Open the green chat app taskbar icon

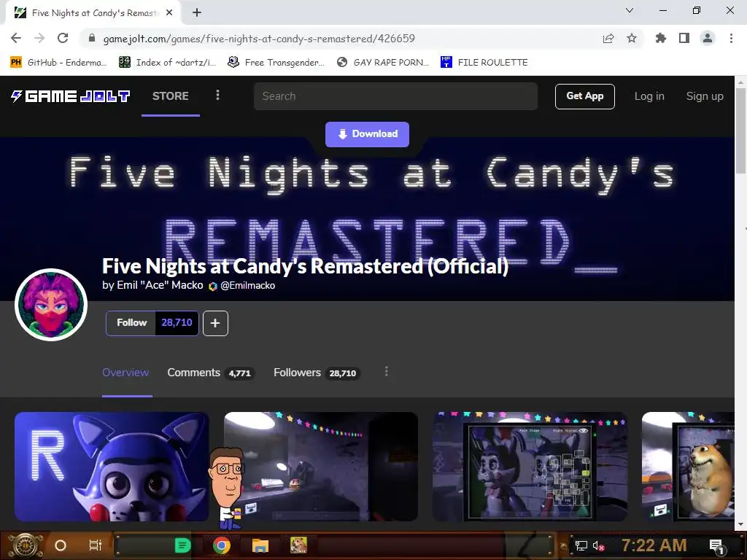pyautogui.click(x=183, y=545)
